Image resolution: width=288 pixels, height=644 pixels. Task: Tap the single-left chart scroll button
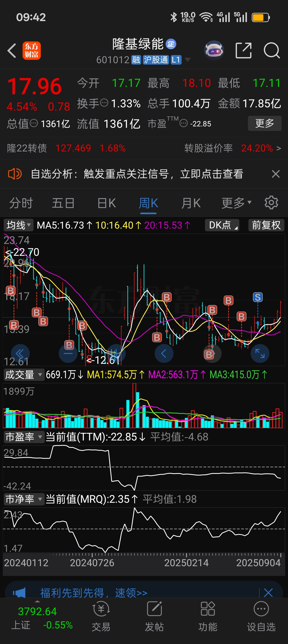point(164,354)
